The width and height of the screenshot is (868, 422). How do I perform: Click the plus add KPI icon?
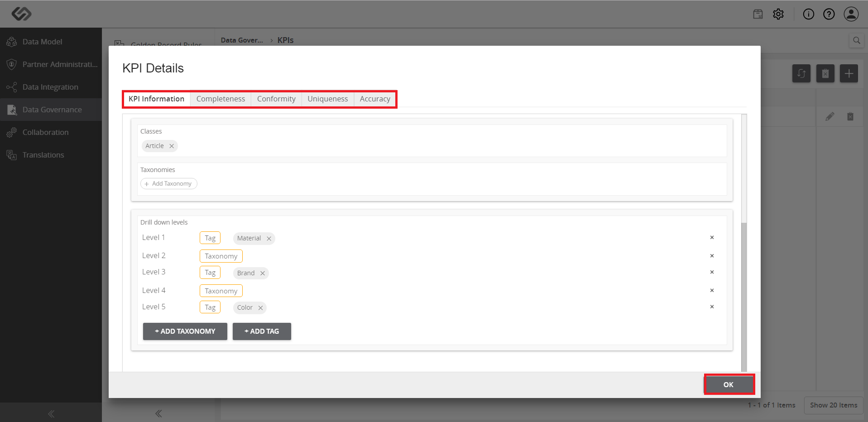click(x=849, y=73)
